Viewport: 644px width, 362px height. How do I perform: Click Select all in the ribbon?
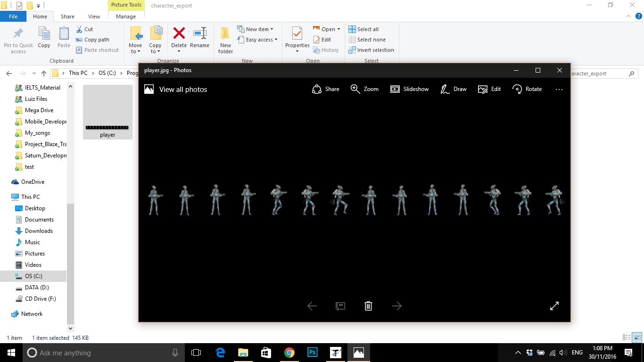367,29
